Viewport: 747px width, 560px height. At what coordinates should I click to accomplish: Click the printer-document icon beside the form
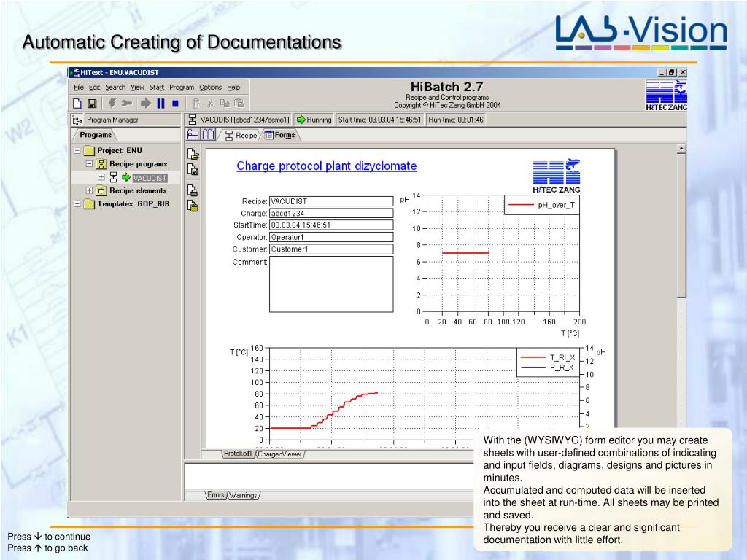point(193,190)
